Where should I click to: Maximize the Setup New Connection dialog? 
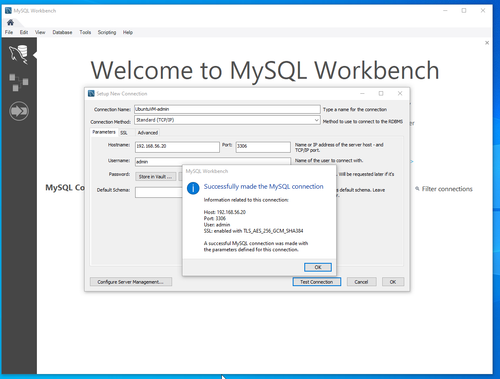(x=381, y=93)
